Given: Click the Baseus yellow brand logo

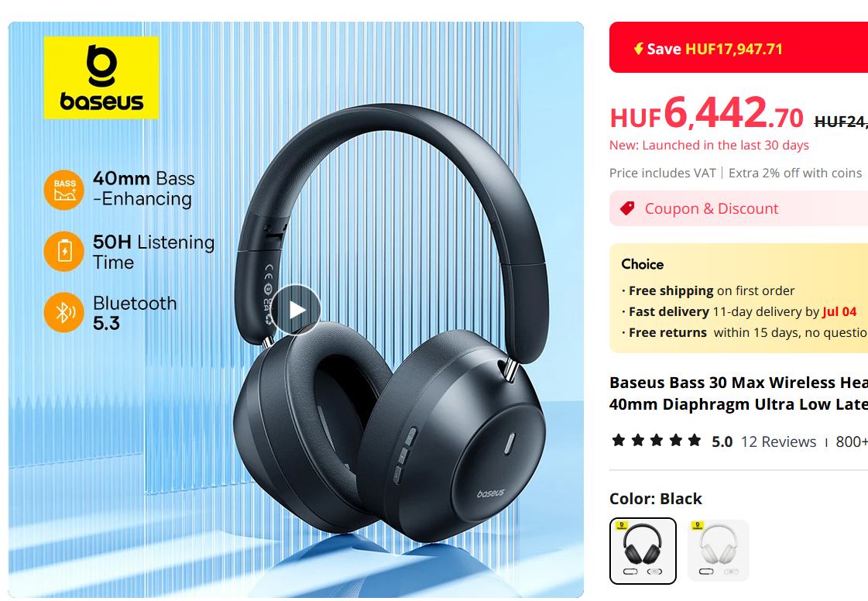Looking at the screenshot, I should 101,77.
